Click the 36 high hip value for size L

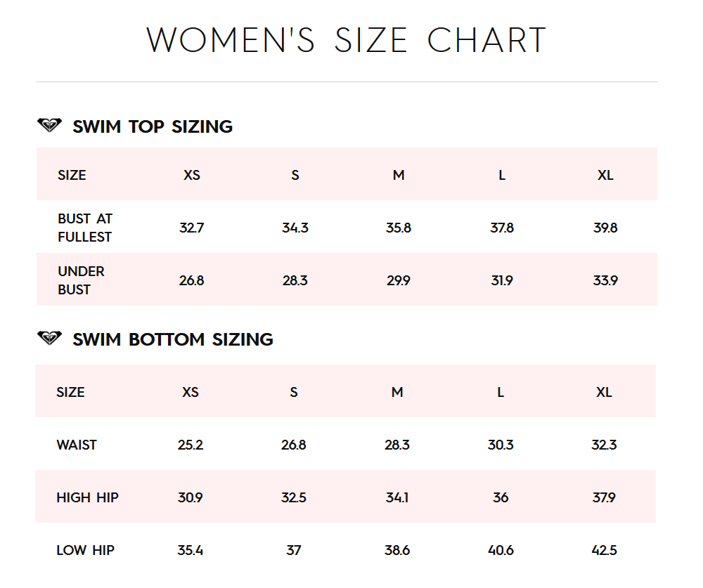tap(501, 497)
